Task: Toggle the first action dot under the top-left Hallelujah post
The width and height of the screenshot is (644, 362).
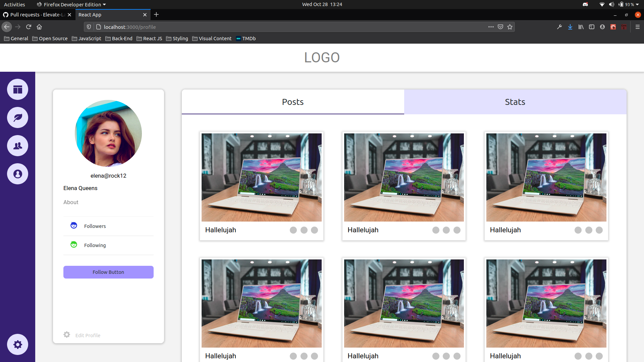Action: tap(293, 230)
